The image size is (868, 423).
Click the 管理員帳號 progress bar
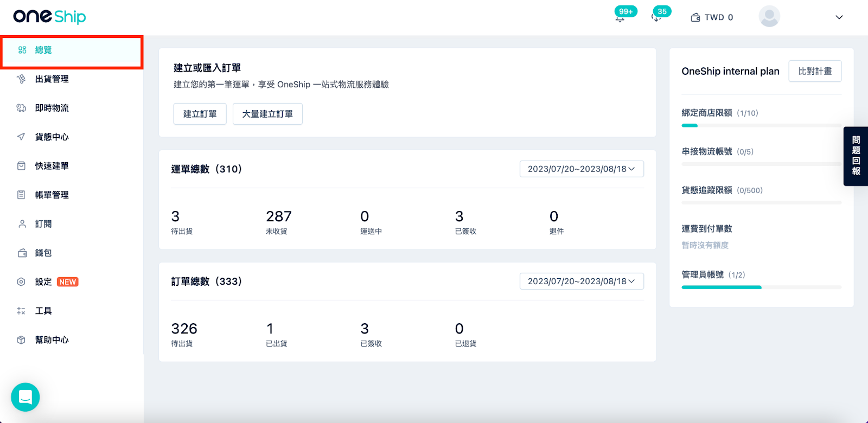pos(762,287)
